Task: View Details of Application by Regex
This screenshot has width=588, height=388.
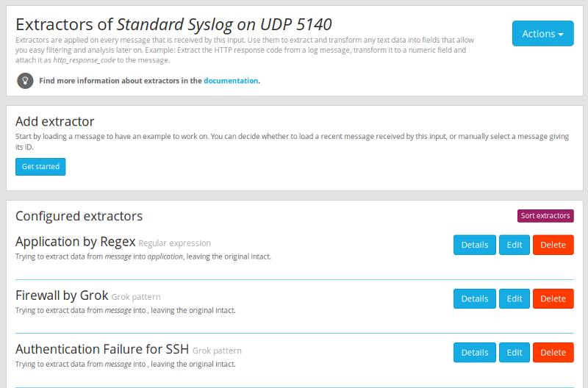Action: [474, 245]
